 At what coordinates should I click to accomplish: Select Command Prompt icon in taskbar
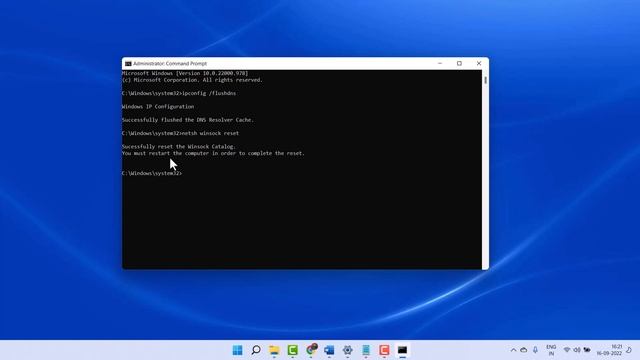(402, 350)
